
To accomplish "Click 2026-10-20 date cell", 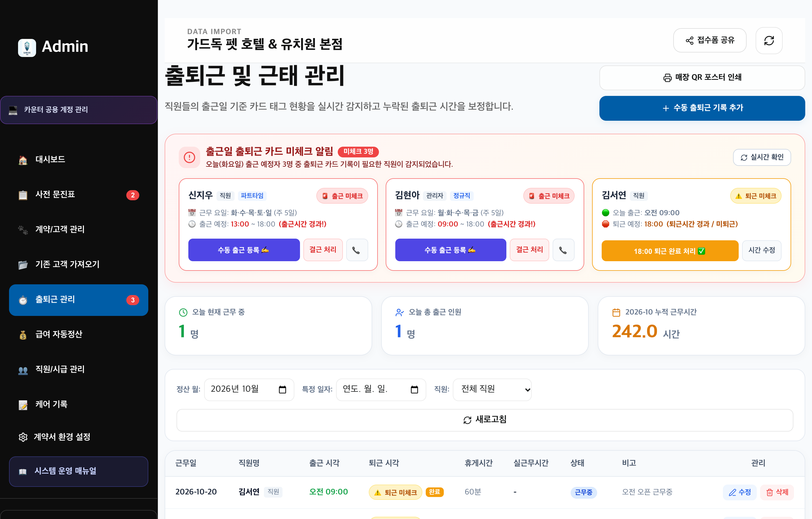I will click(x=196, y=492).
